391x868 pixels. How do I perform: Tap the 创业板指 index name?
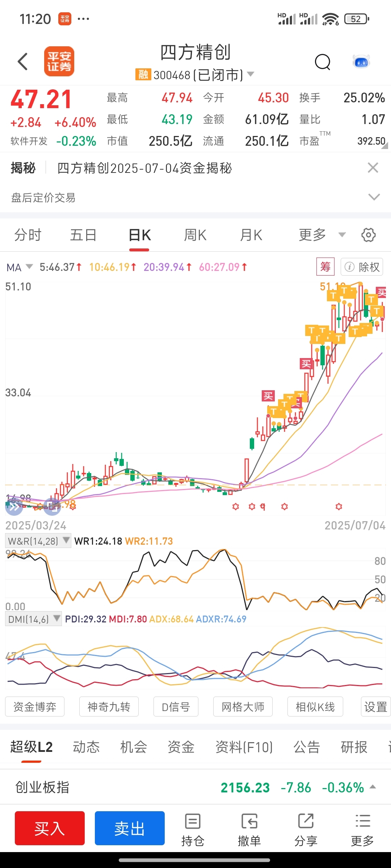[x=42, y=787]
